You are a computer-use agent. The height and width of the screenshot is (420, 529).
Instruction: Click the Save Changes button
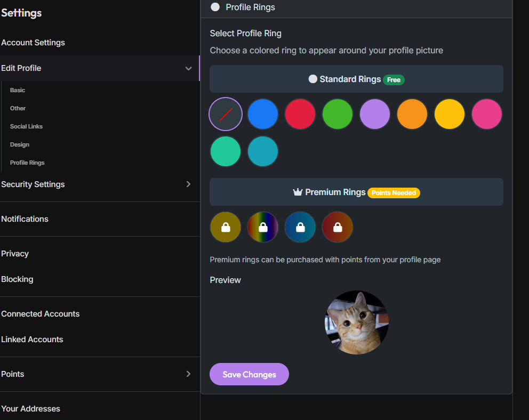pyautogui.click(x=249, y=374)
